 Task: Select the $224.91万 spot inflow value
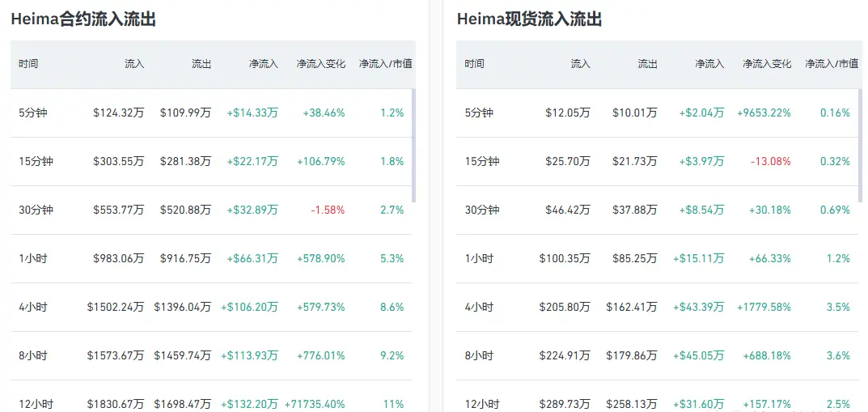(565, 355)
